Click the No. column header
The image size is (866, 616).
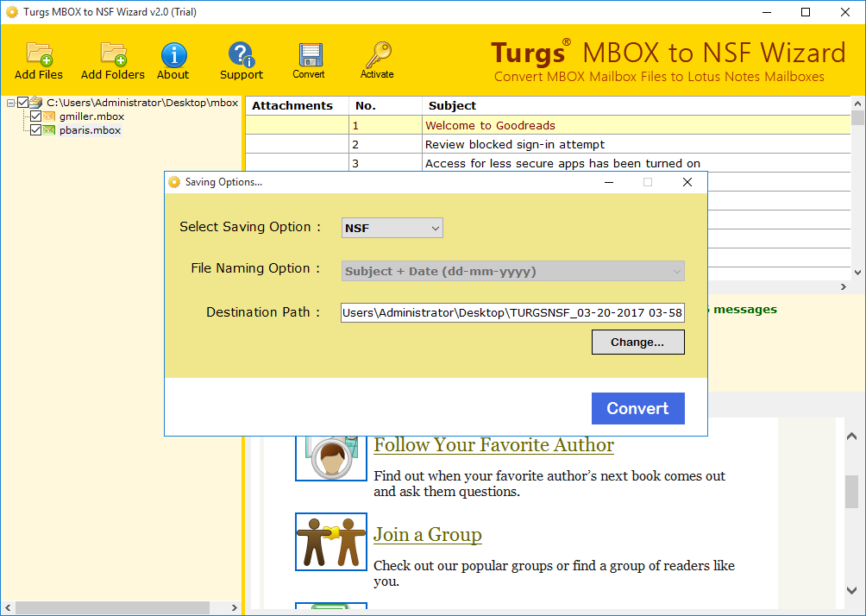click(x=386, y=105)
